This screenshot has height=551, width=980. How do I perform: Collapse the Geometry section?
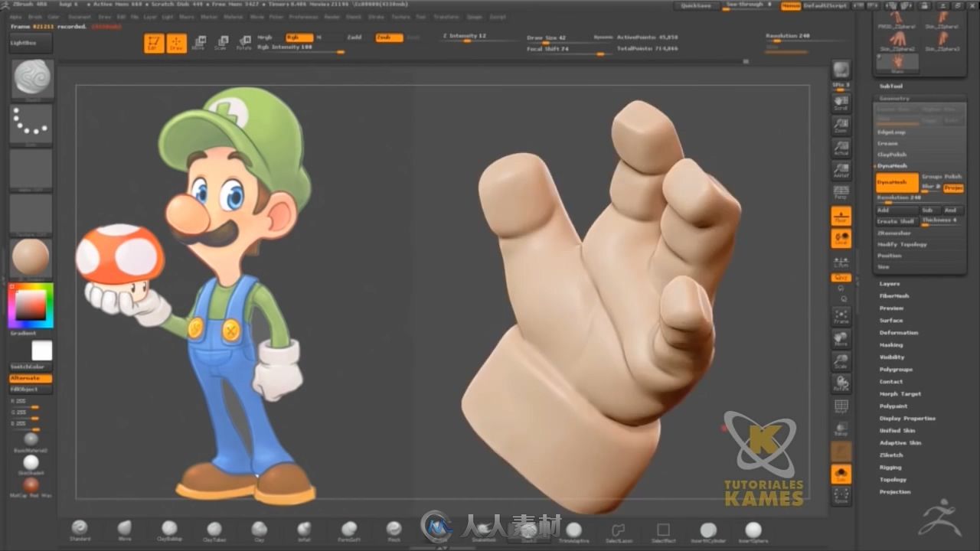coord(894,99)
